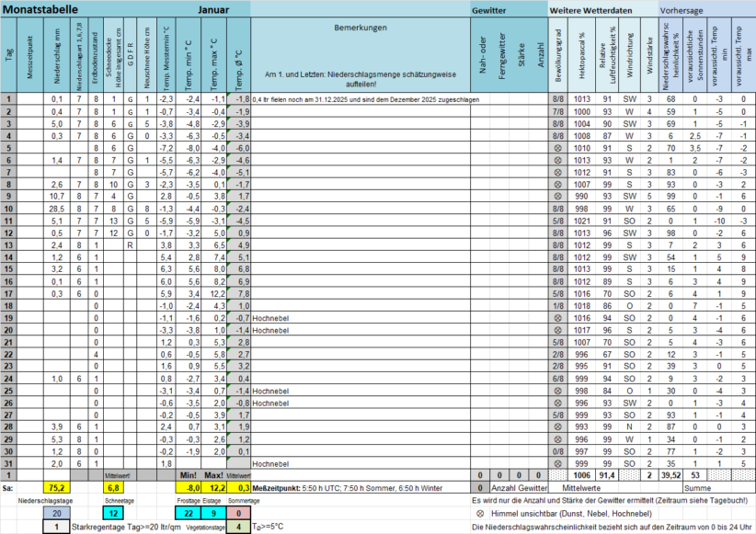This screenshot has width=756, height=534.
Task: Select the pink Sommertage cell showing 0
Action: point(236,512)
